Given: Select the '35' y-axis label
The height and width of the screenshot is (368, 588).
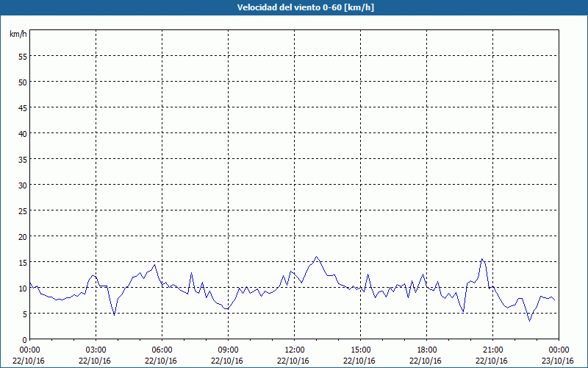Looking at the screenshot, I should point(23,159).
